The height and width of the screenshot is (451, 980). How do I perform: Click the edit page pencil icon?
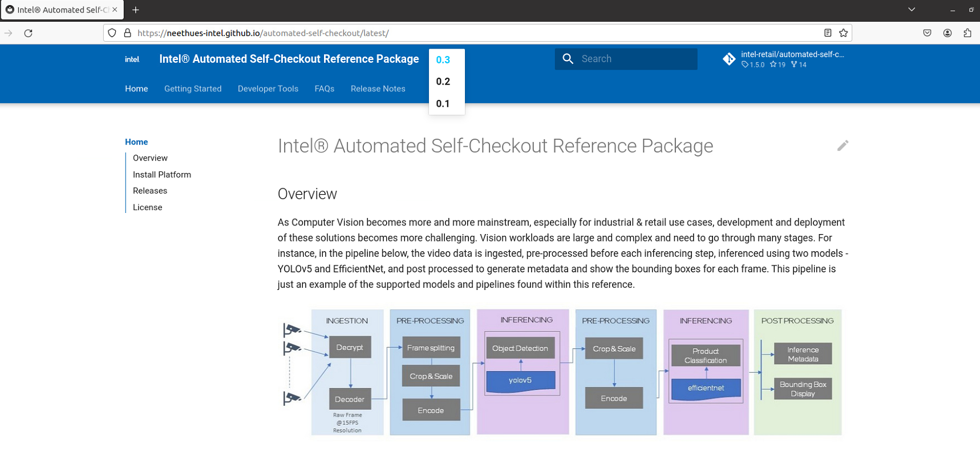pos(843,146)
